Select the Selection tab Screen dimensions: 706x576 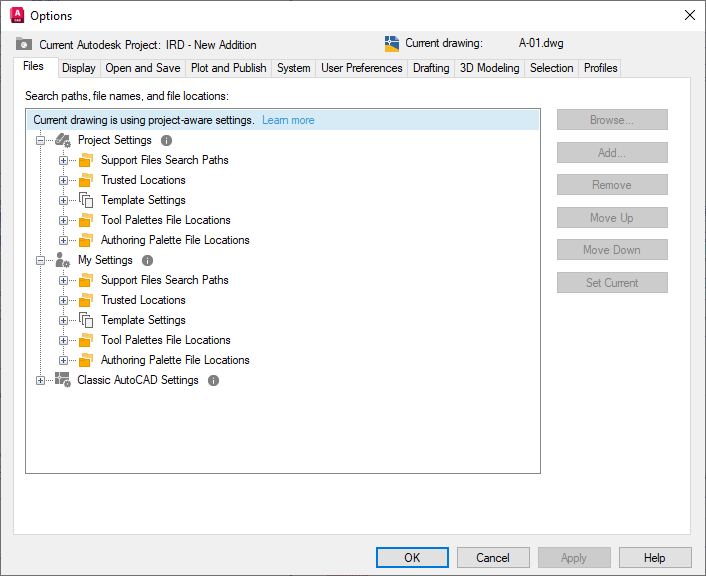[x=552, y=68]
